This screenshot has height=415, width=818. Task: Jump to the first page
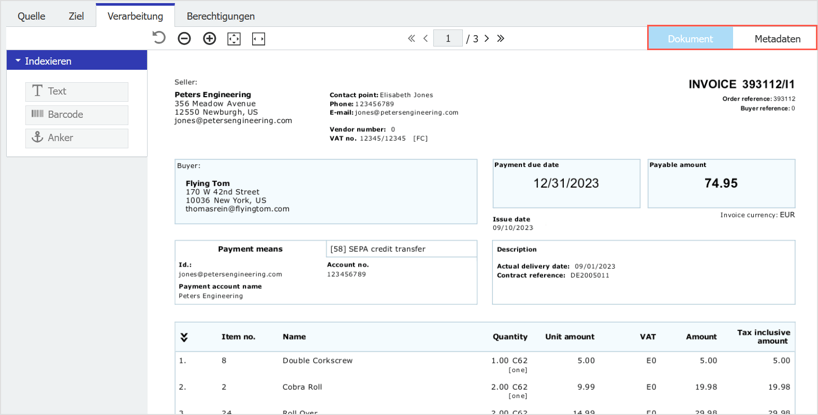[x=411, y=39]
